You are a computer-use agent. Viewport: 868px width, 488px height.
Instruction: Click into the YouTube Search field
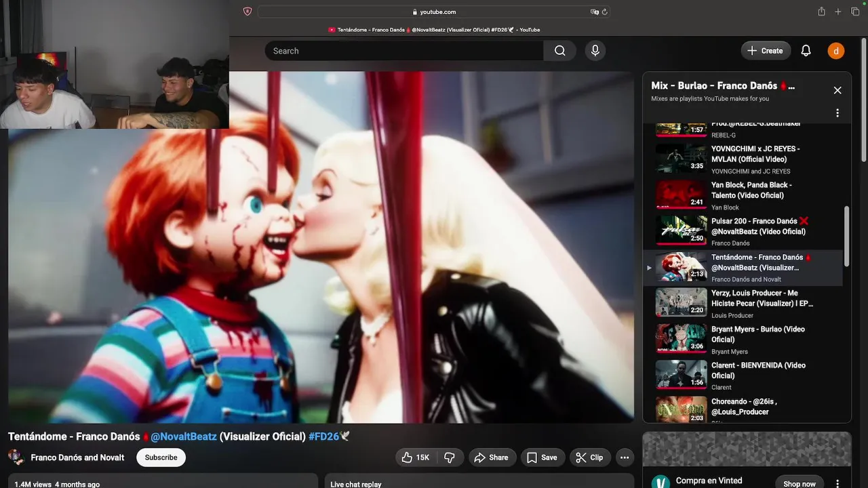coord(404,51)
